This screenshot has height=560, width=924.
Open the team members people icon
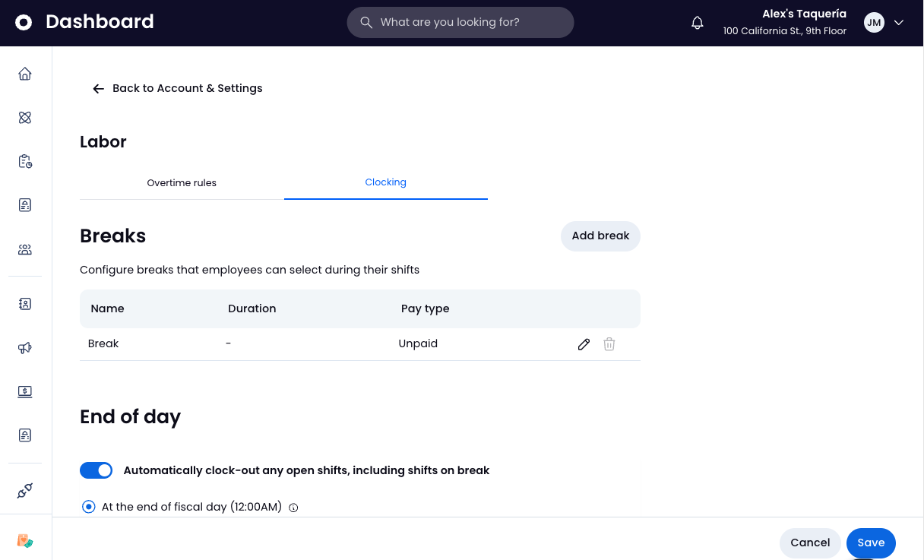coord(25,249)
